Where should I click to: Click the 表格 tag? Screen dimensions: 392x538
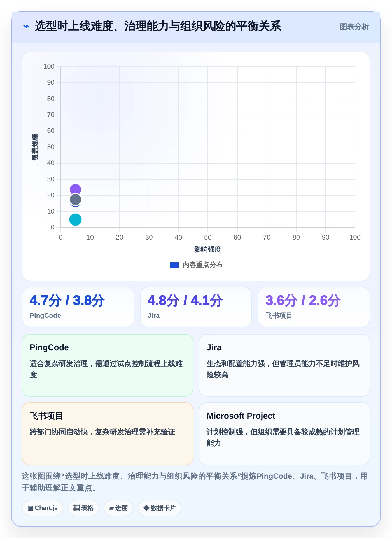pyautogui.click(x=83, y=508)
